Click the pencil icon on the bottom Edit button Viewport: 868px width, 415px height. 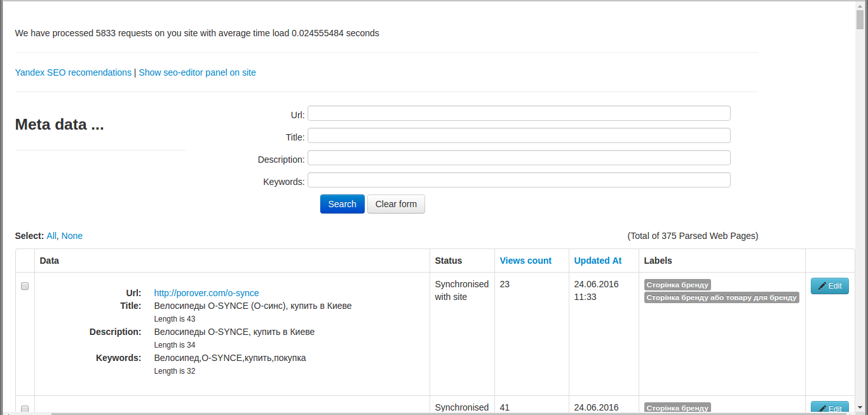tap(823, 410)
